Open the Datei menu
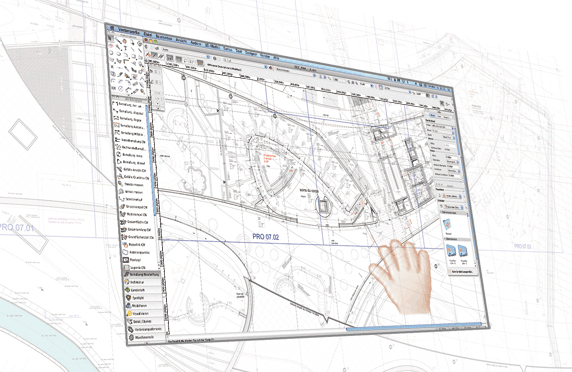Image resolution: width=572 pixels, height=372 pixels. pyautogui.click(x=147, y=34)
